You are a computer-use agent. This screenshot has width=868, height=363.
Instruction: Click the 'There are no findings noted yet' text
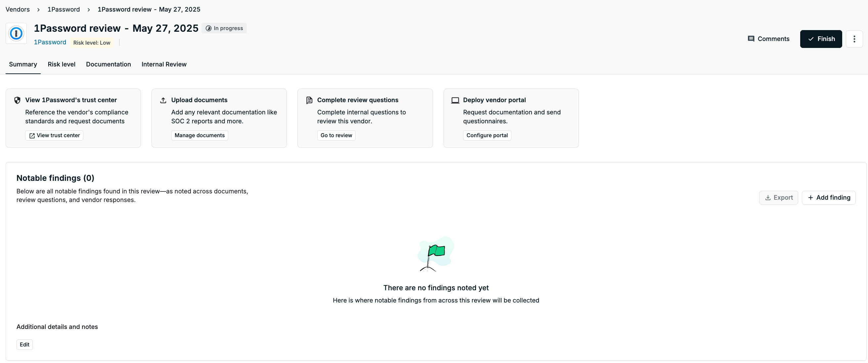click(436, 288)
